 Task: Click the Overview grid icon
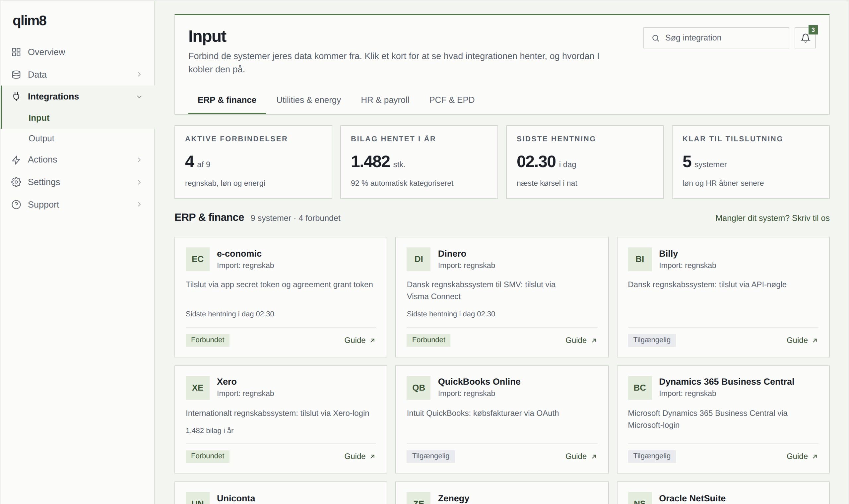[x=16, y=52]
